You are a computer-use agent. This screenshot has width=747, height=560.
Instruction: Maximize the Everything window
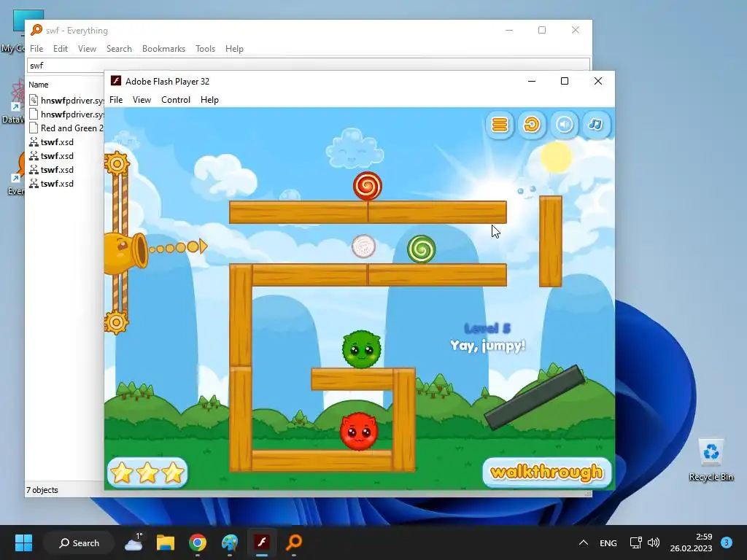[x=542, y=30]
